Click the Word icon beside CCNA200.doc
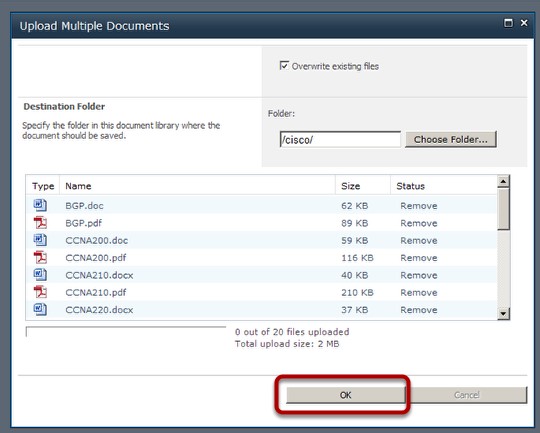540x433 pixels. click(x=40, y=240)
